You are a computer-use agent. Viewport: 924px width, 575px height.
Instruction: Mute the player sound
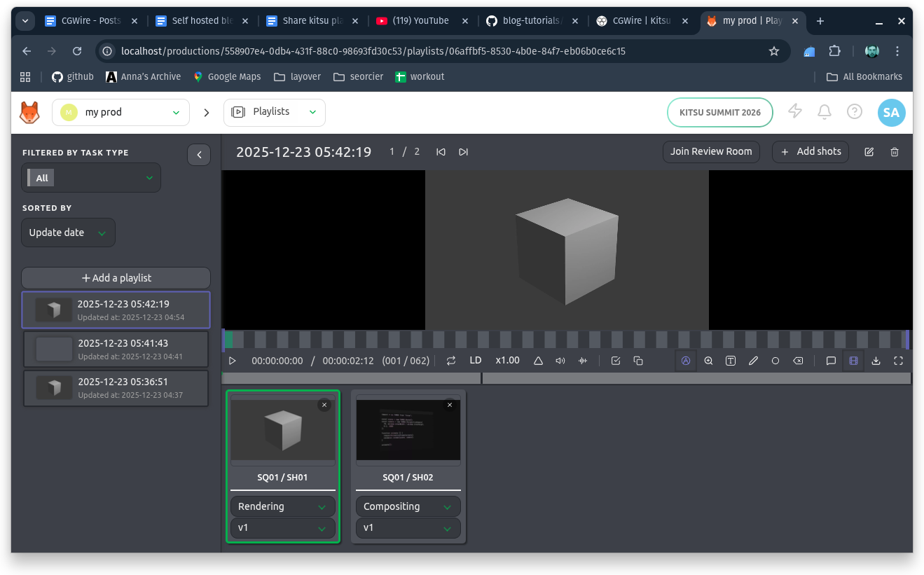[560, 361]
